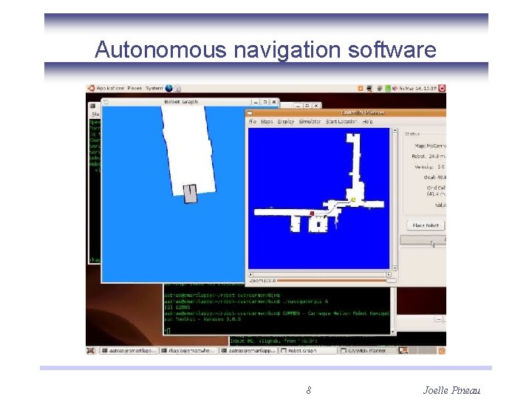Click the CARMEN Planner title bar icon
The height and width of the screenshot is (399, 532).
pos(250,113)
